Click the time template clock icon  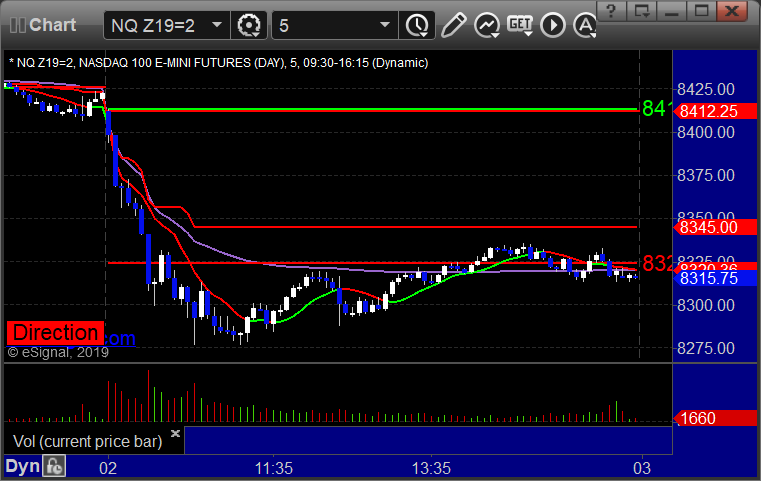[416, 25]
